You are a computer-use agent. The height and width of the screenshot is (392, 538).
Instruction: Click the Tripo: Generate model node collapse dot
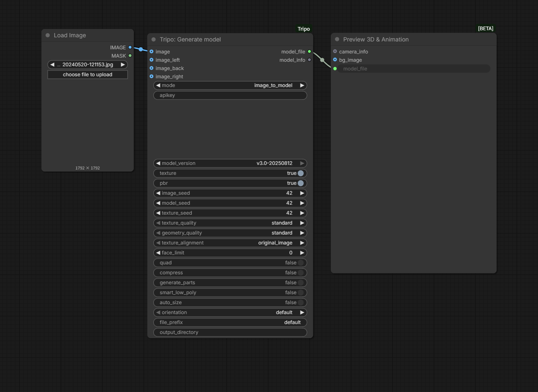tap(154, 39)
